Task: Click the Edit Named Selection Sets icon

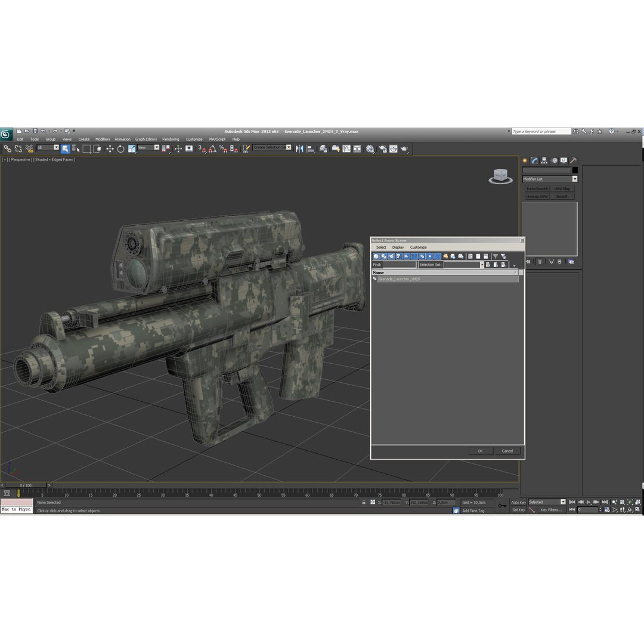Action: click(246, 148)
